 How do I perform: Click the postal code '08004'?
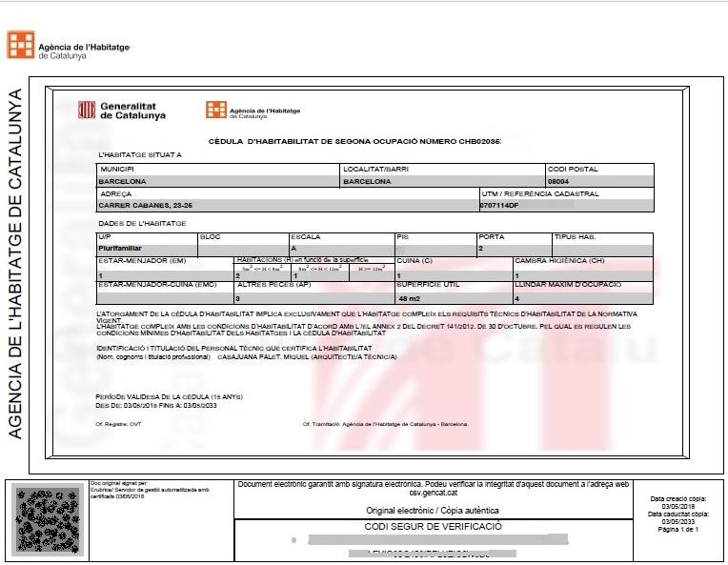coord(558,181)
